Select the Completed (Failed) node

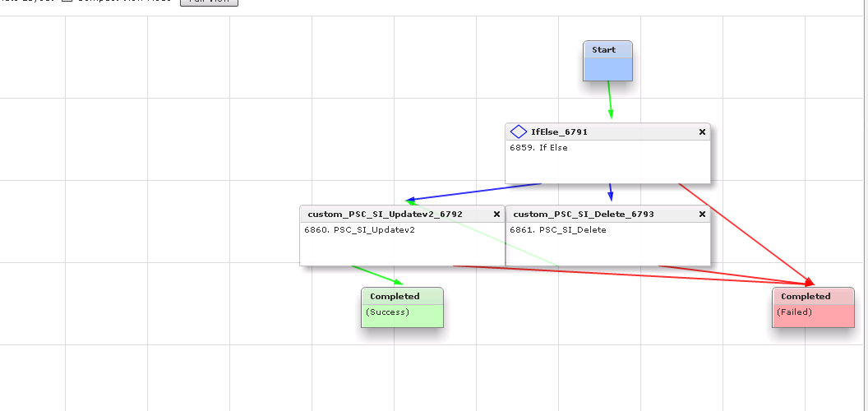click(813, 307)
